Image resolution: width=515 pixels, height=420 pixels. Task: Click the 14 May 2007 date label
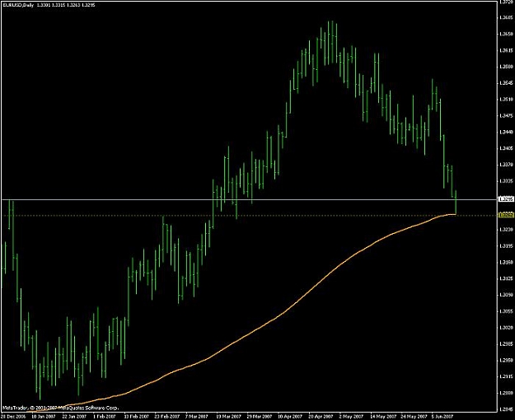(x=383, y=417)
